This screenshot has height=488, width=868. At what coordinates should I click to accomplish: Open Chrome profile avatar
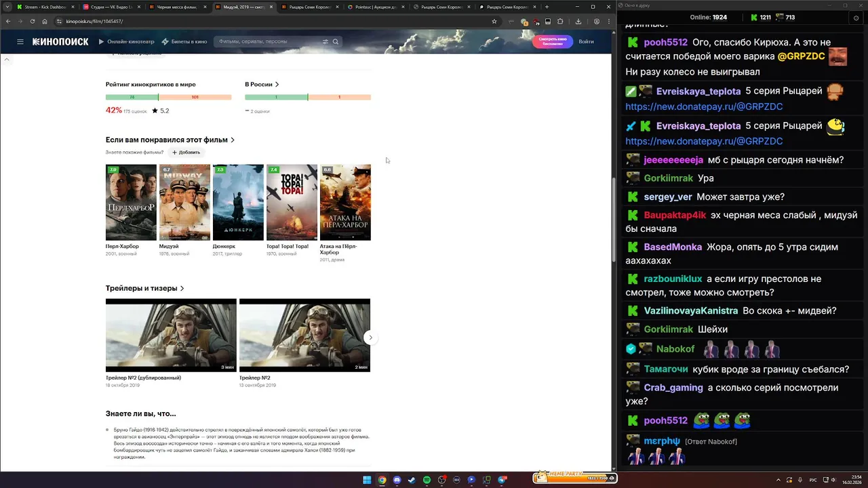(596, 21)
